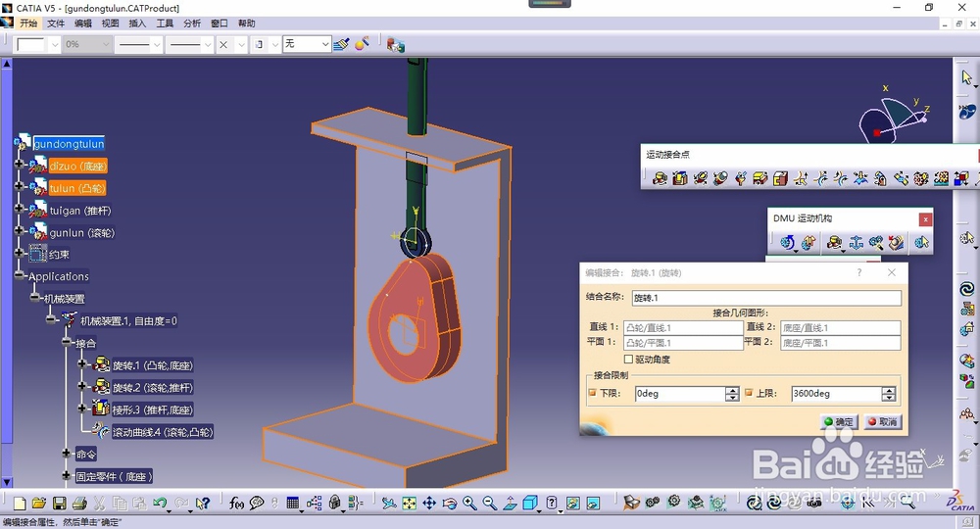Enable the 驱动角度 checkbox
Image resolution: width=980 pixels, height=529 pixels.
pos(629,360)
